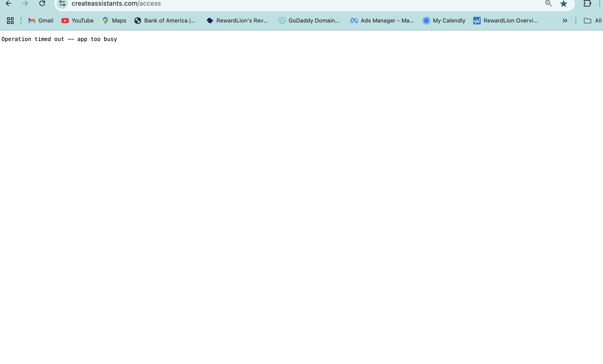Start a search with the magnifier icon
This screenshot has width=603, height=364.
coord(548,4)
